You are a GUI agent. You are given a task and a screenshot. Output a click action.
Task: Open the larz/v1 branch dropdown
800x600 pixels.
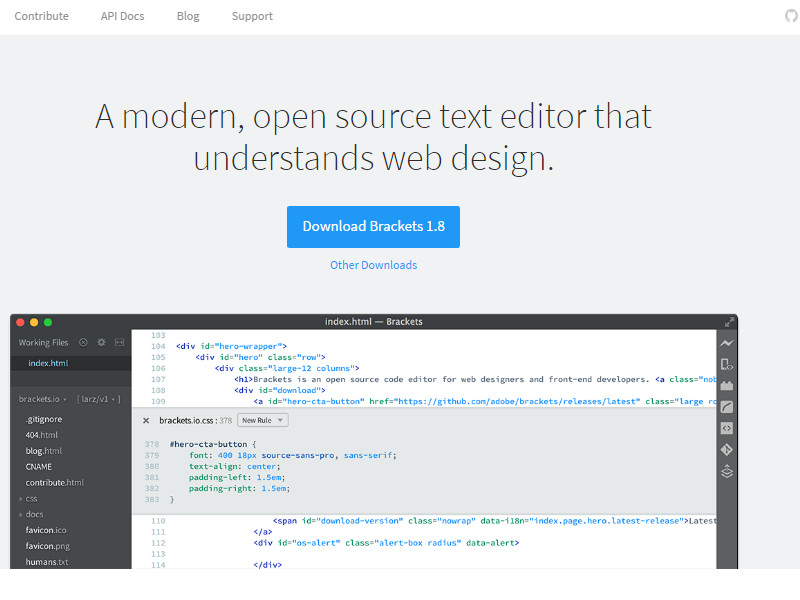[99, 399]
